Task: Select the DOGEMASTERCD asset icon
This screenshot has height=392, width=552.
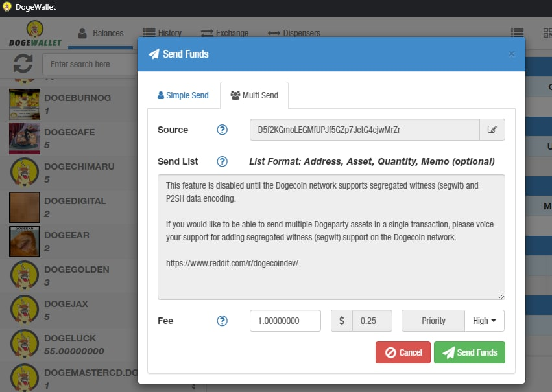Action: [x=25, y=378]
